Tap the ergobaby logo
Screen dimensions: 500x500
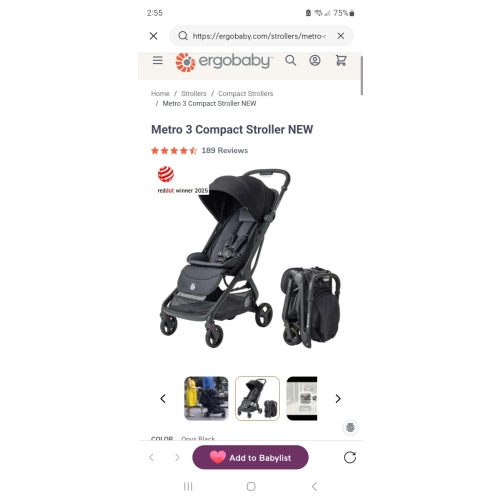[x=224, y=62]
